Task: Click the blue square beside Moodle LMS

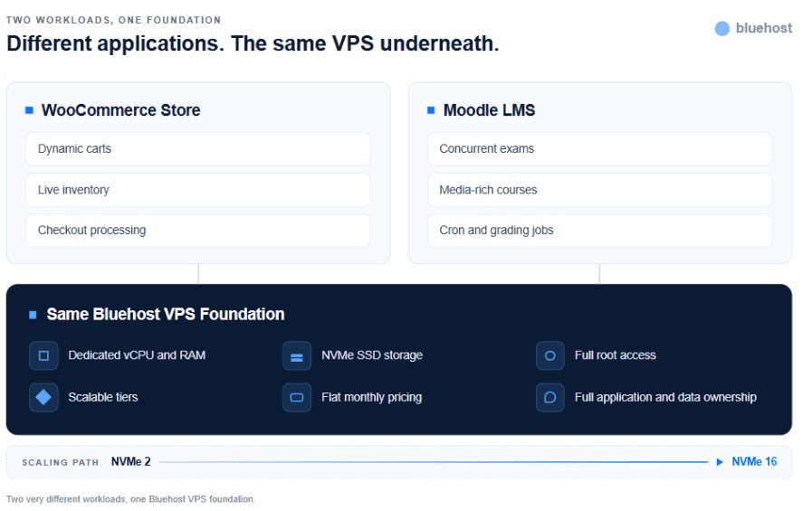Action: [x=431, y=110]
